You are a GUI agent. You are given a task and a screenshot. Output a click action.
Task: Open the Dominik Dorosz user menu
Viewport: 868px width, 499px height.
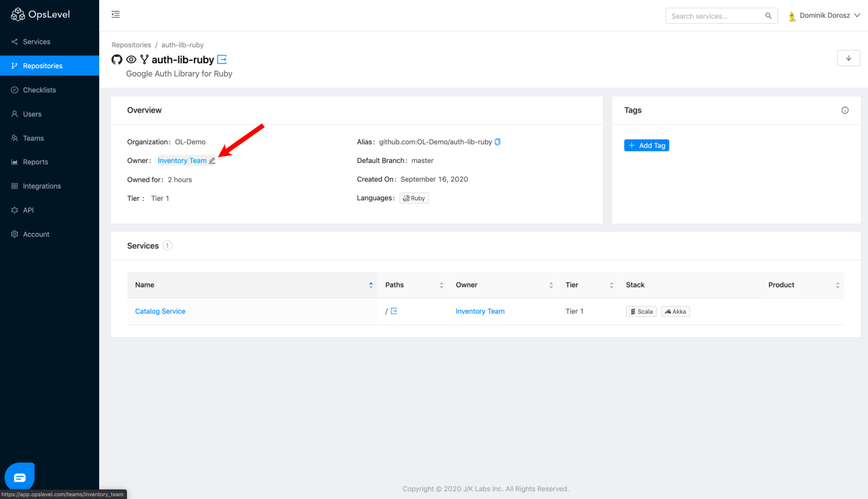[825, 16]
